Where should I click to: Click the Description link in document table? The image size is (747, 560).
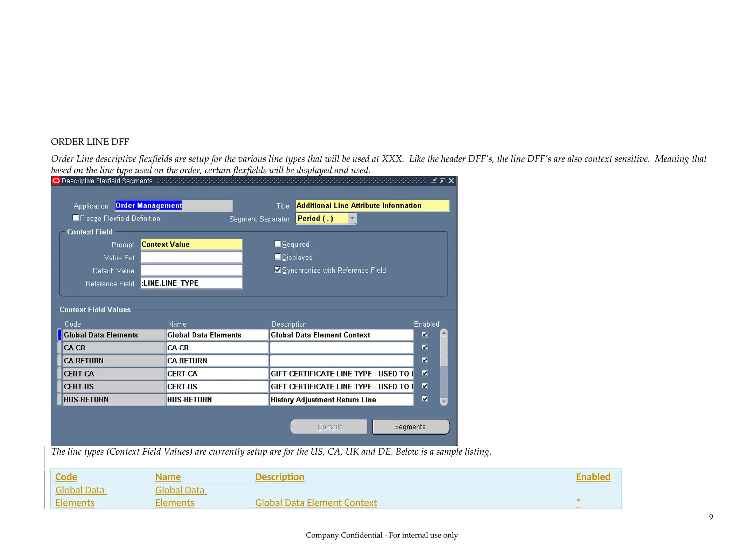coord(280,477)
